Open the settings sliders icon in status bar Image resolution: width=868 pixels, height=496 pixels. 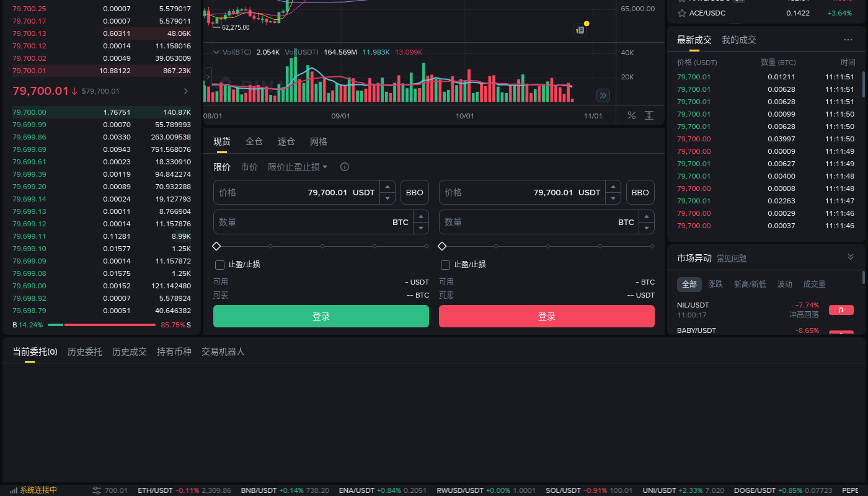97,490
